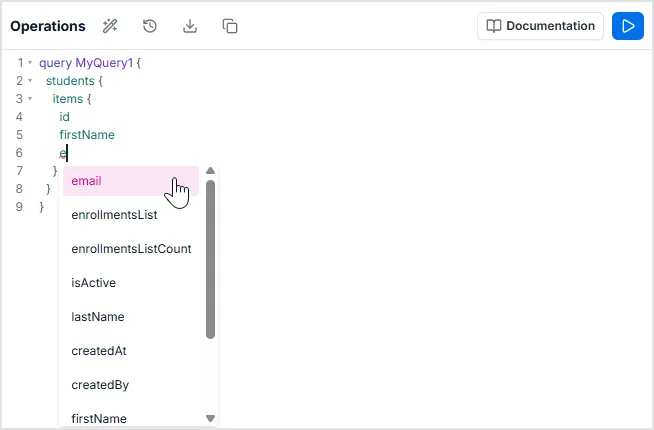Collapse the query MyQuery1 fold arrow

click(30, 63)
